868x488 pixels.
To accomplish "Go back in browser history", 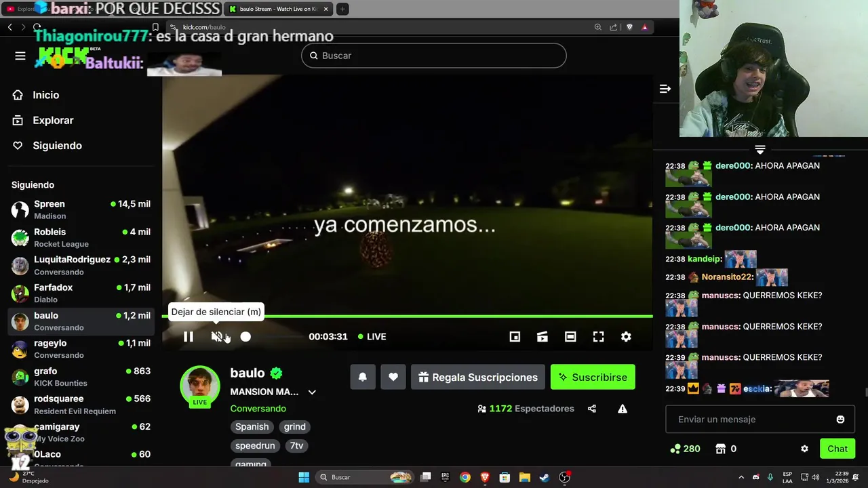I will click(10, 27).
